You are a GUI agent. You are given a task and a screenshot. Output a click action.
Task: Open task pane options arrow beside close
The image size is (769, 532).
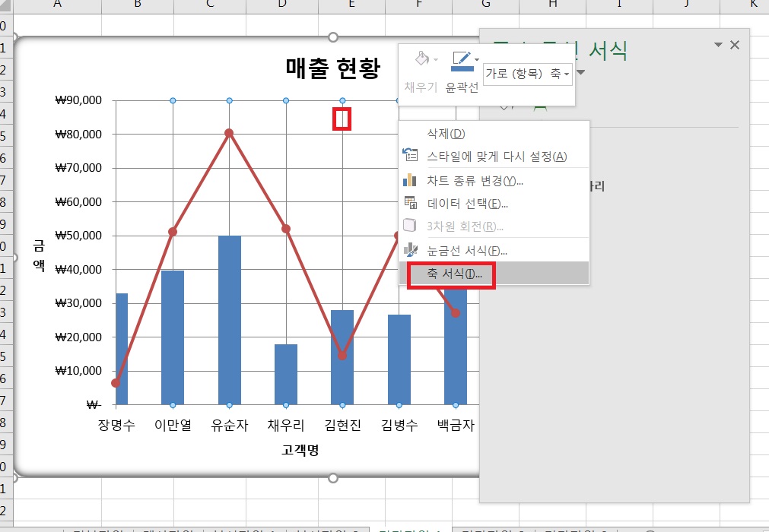pos(718,46)
